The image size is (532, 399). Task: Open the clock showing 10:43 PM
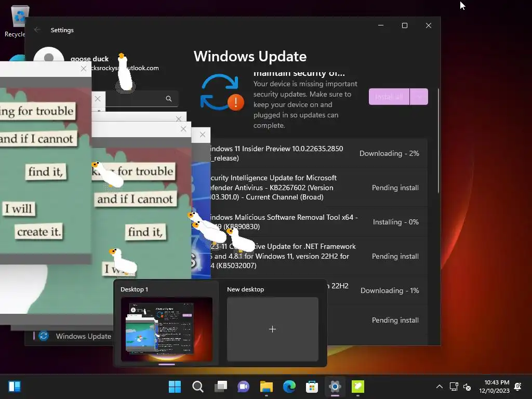click(495, 387)
